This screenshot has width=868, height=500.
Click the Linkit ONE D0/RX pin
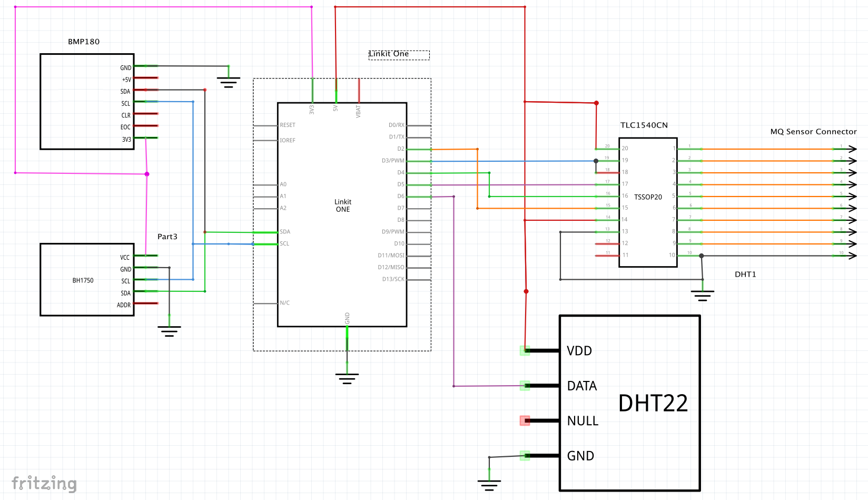419,125
